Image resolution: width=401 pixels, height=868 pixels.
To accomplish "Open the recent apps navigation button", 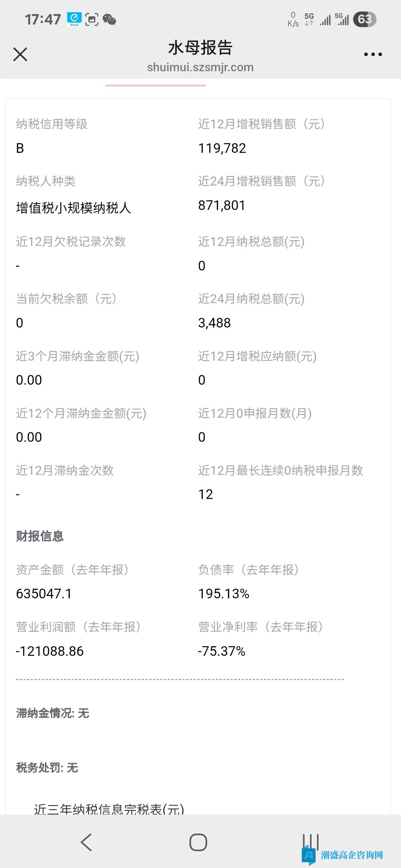I will 310,842.
